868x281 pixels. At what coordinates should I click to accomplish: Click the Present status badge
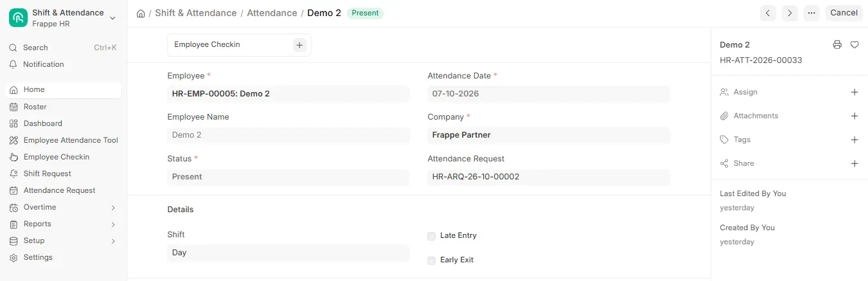[x=365, y=13]
